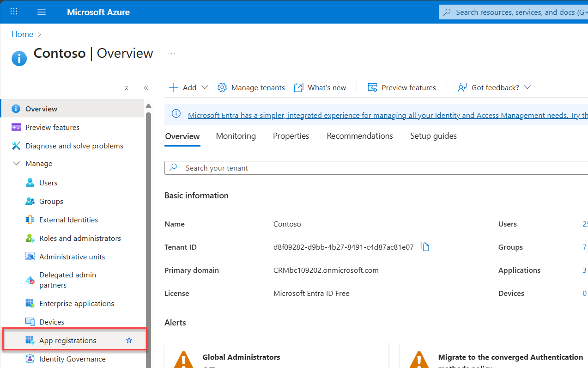Click the sidebar scrollbar up arrow
The image size is (588, 368).
tap(148, 106)
